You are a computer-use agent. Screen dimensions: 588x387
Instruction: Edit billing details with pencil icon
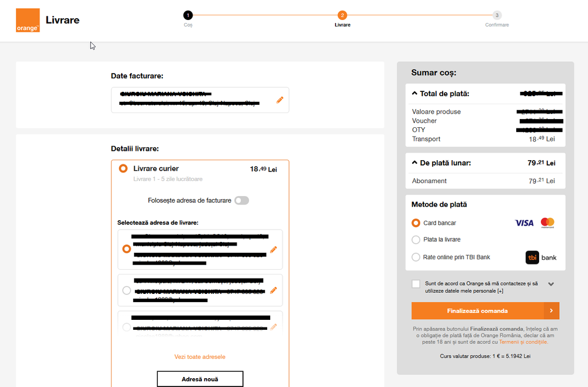pos(280,100)
